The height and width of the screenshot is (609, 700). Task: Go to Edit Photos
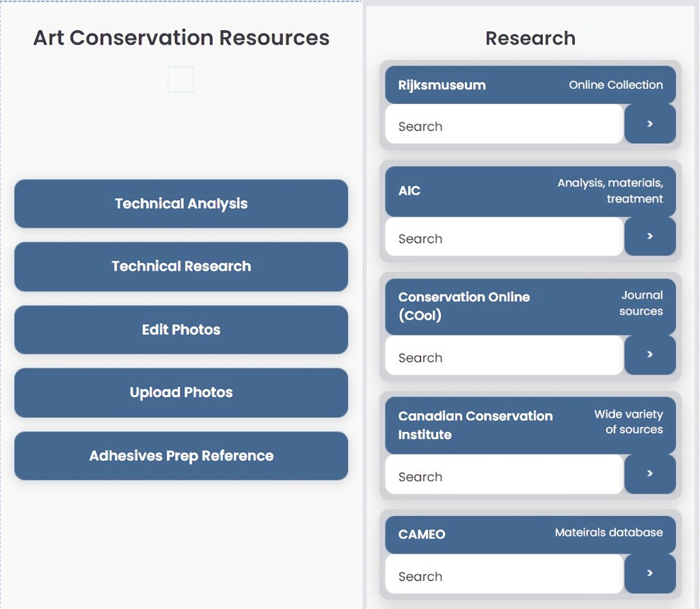click(181, 329)
